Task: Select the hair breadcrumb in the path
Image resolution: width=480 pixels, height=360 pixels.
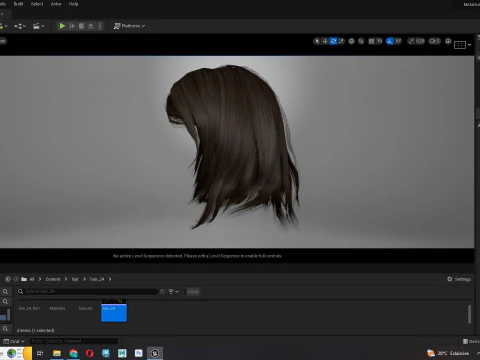Action: point(75,279)
